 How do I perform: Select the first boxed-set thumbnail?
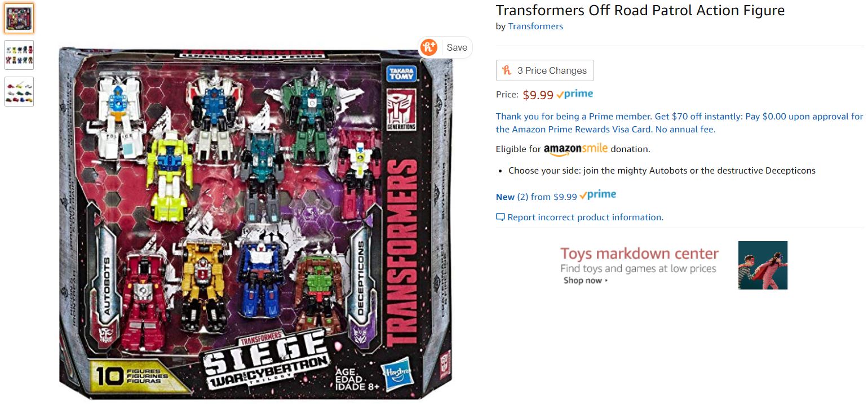pyautogui.click(x=19, y=19)
